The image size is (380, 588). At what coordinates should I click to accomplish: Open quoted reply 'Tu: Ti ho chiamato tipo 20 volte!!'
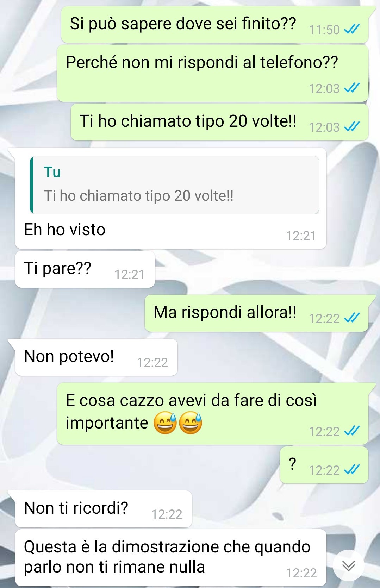click(175, 185)
